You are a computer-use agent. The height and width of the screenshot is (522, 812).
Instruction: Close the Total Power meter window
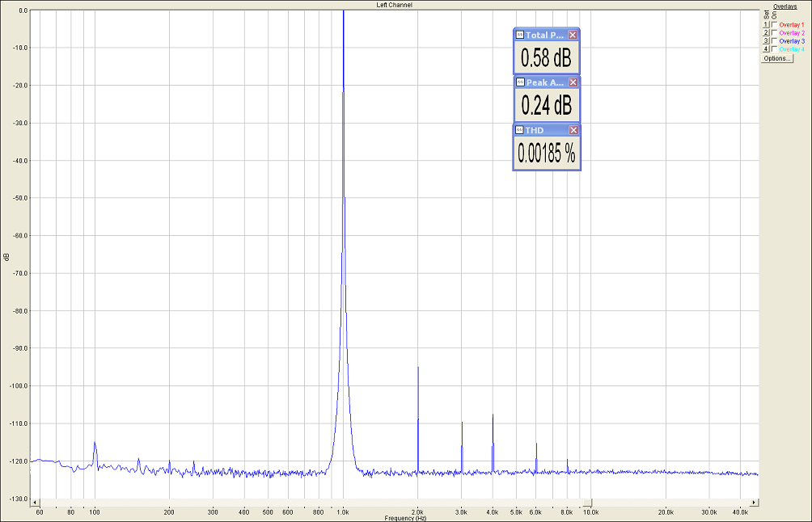pos(573,35)
